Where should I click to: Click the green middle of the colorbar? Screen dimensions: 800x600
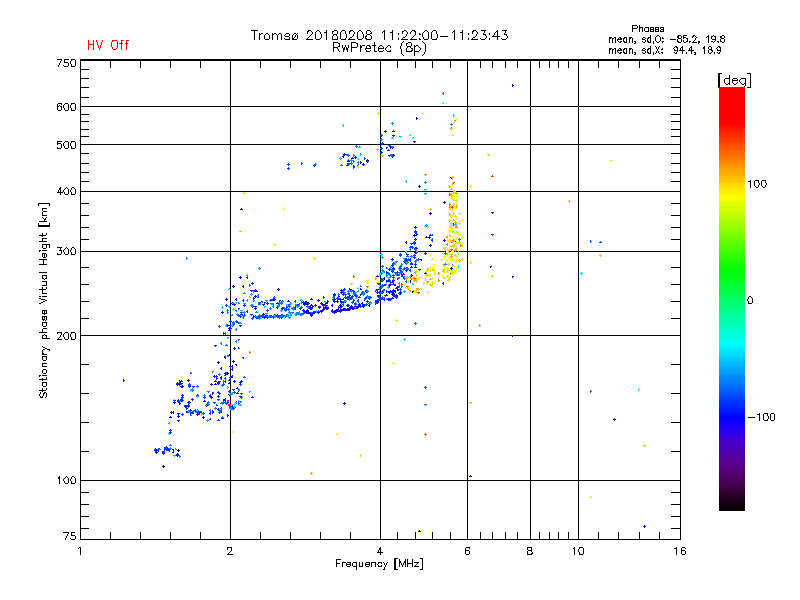coord(732,276)
